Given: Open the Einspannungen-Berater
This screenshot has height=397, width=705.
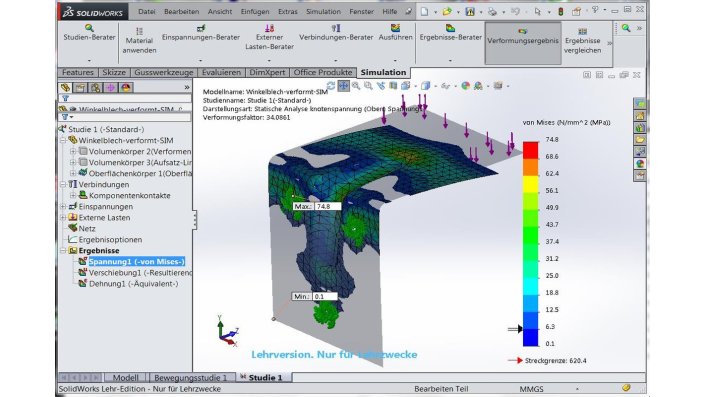Looking at the screenshot, I should (x=201, y=33).
